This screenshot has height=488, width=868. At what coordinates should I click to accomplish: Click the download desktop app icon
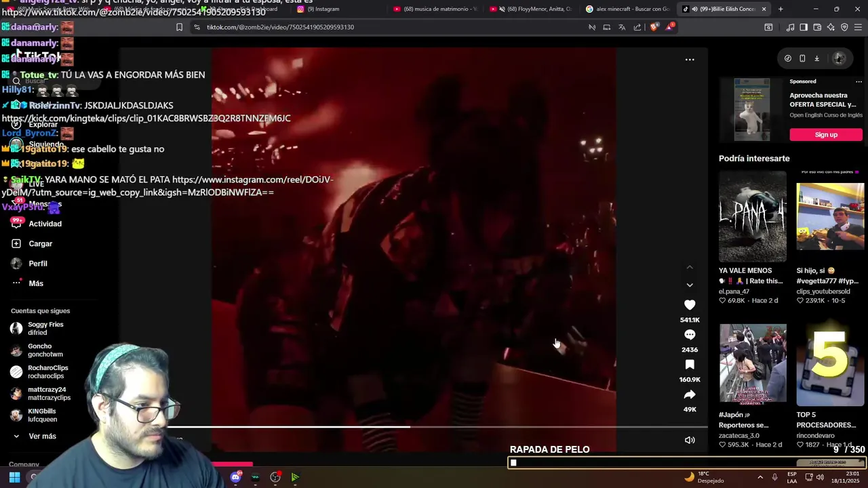(x=816, y=58)
